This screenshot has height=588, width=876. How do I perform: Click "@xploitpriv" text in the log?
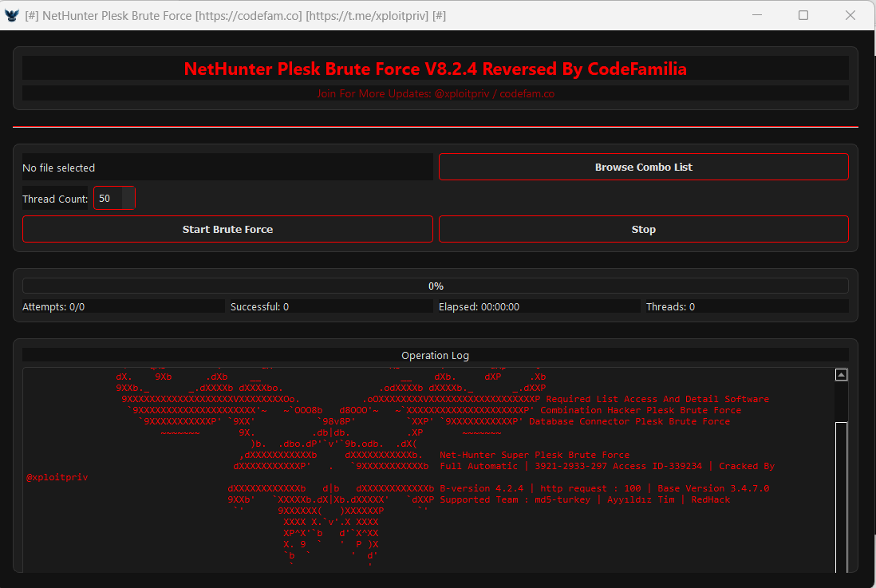tap(57, 477)
